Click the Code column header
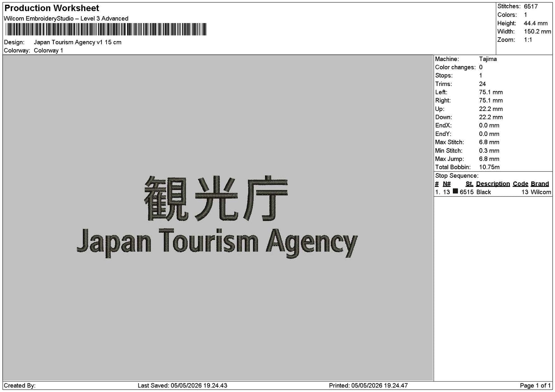 [x=520, y=184]
